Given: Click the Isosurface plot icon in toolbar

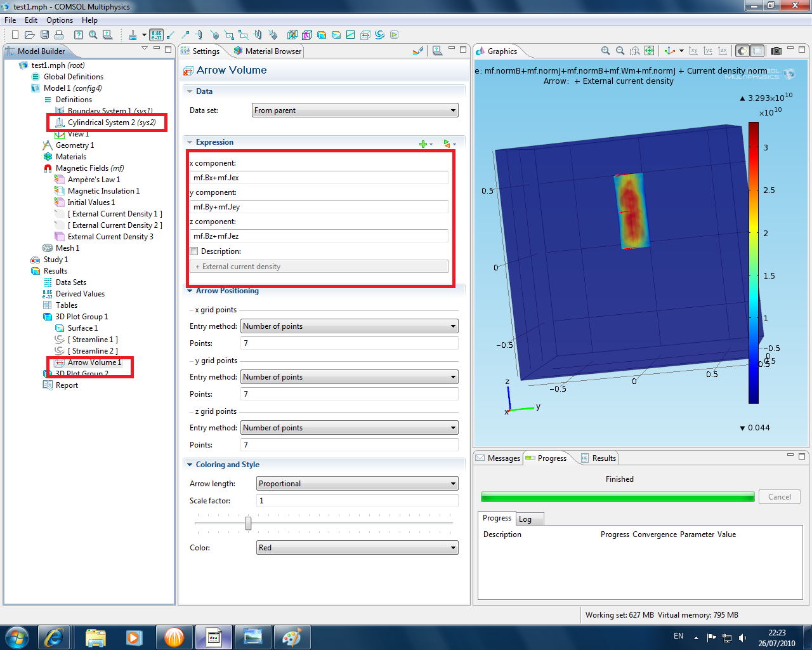Looking at the screenshot, I should click(307, 35).
